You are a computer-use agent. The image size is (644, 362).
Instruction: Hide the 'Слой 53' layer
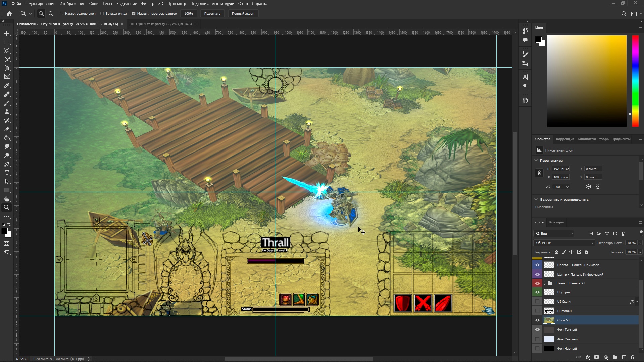coord(537,320)
